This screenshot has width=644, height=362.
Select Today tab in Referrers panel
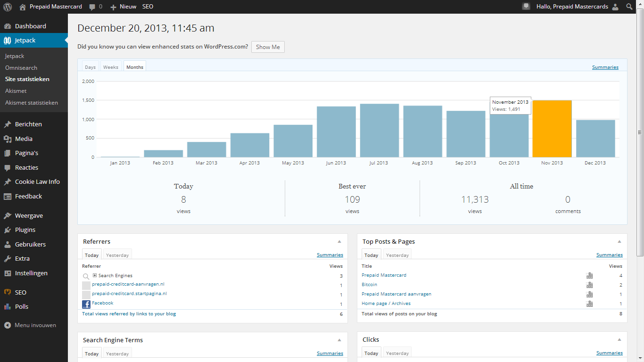click(x=92, y=255)
